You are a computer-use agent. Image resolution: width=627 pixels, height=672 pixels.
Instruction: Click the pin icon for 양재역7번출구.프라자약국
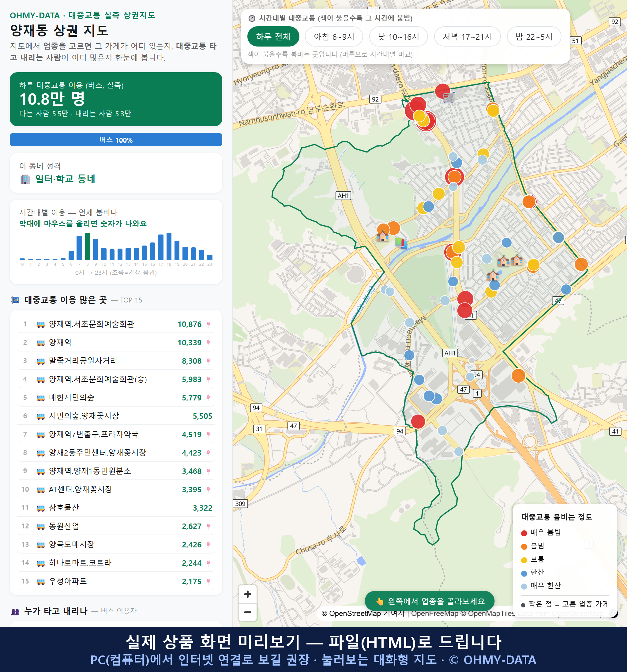208,434
